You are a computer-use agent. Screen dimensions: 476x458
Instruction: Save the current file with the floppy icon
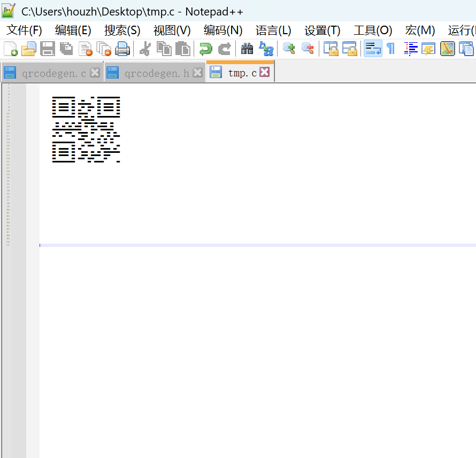[x=48, y=49]
